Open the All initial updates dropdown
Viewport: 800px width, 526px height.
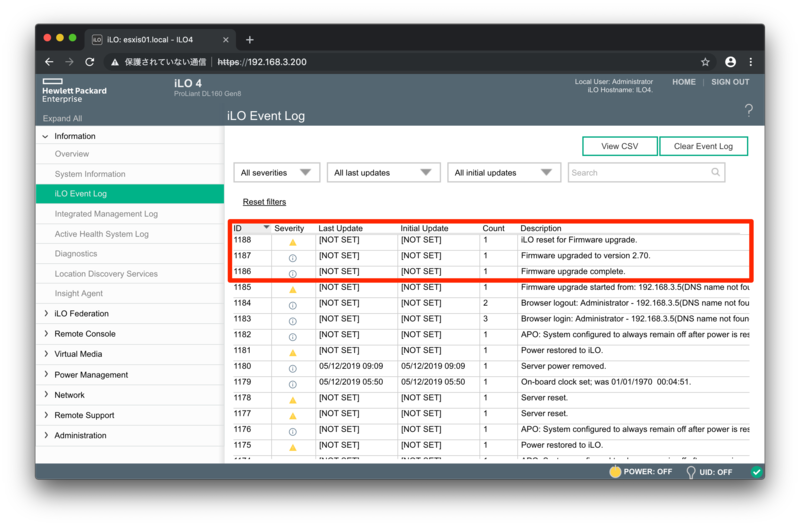pyautogui.click(x=504, y=172)
